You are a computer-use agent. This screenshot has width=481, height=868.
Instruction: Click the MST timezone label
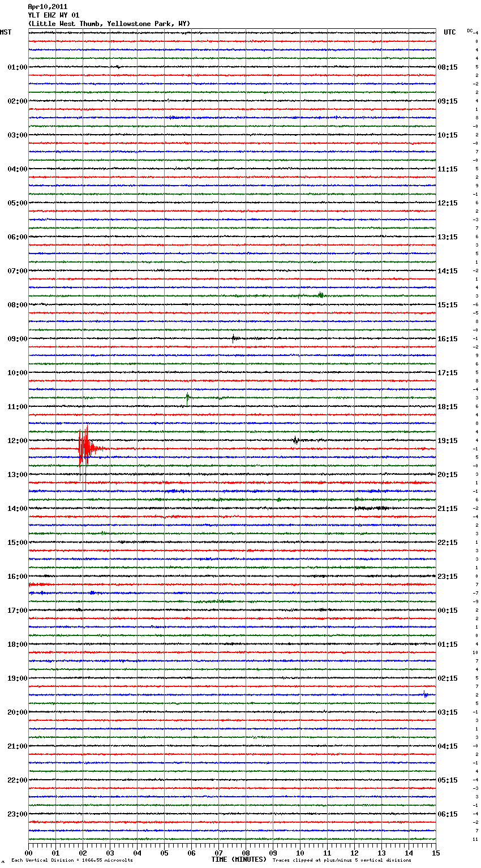6,32
